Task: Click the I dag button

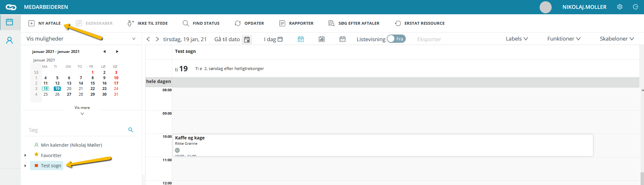Action: click(x=273, y=39)
